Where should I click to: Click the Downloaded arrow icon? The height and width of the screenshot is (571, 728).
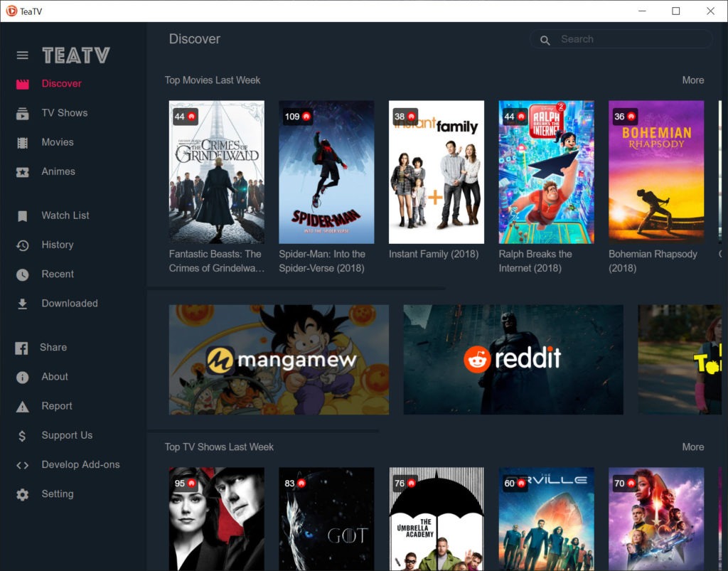(23, 304)
